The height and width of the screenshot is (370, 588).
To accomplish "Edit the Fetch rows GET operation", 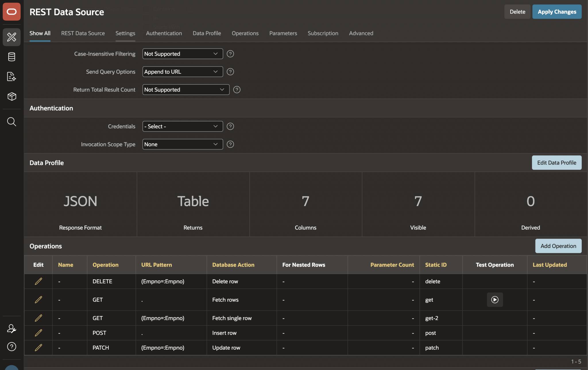I will [38, 300].
